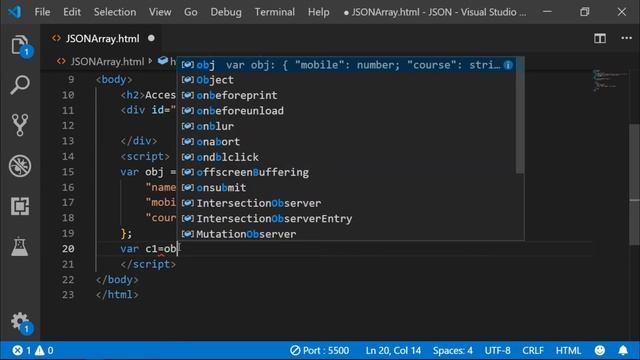
Task: Select the offscreenBuffering suggestion
Action: click(346, 172)
